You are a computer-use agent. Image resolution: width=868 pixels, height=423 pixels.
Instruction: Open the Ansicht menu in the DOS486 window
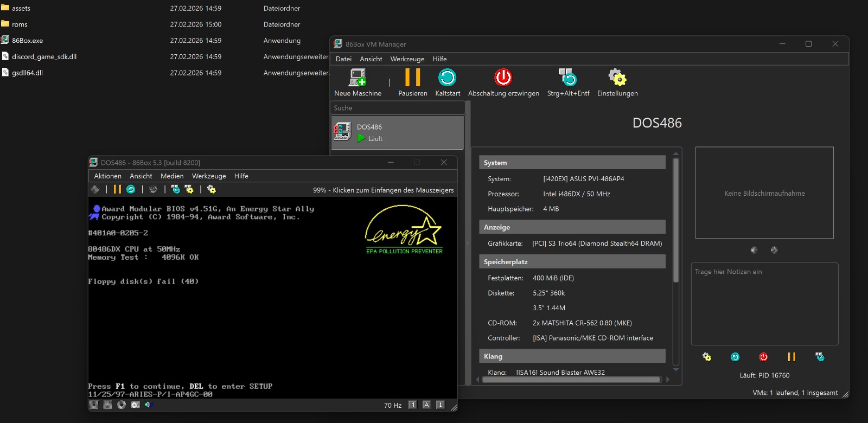[141, 176]
